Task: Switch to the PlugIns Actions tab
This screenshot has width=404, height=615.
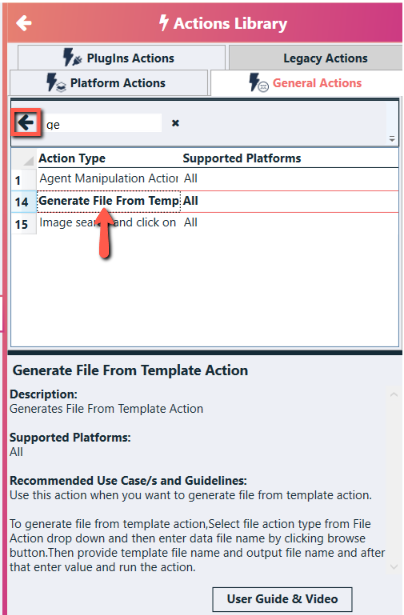Action: click(x=121, y=58)
